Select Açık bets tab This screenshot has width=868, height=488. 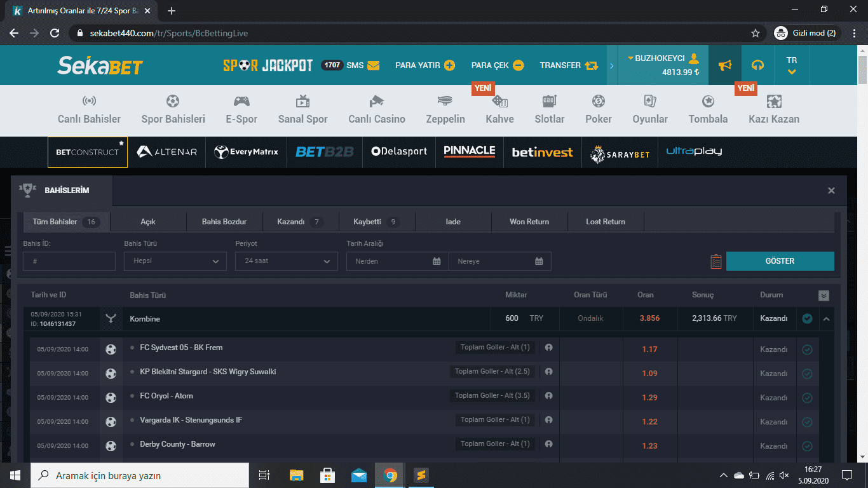(148, 222)
